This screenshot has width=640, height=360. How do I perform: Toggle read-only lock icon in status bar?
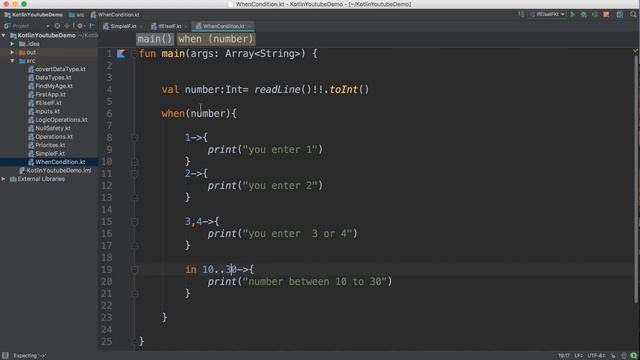coord(613,356)
